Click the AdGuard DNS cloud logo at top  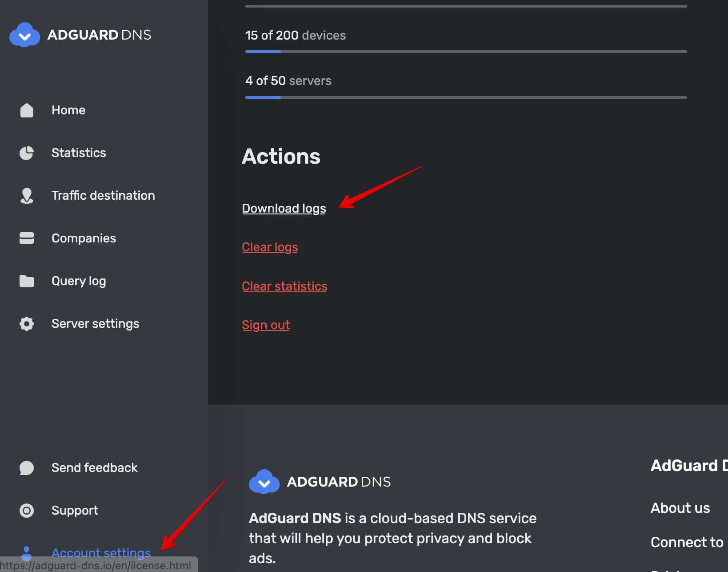24,34
